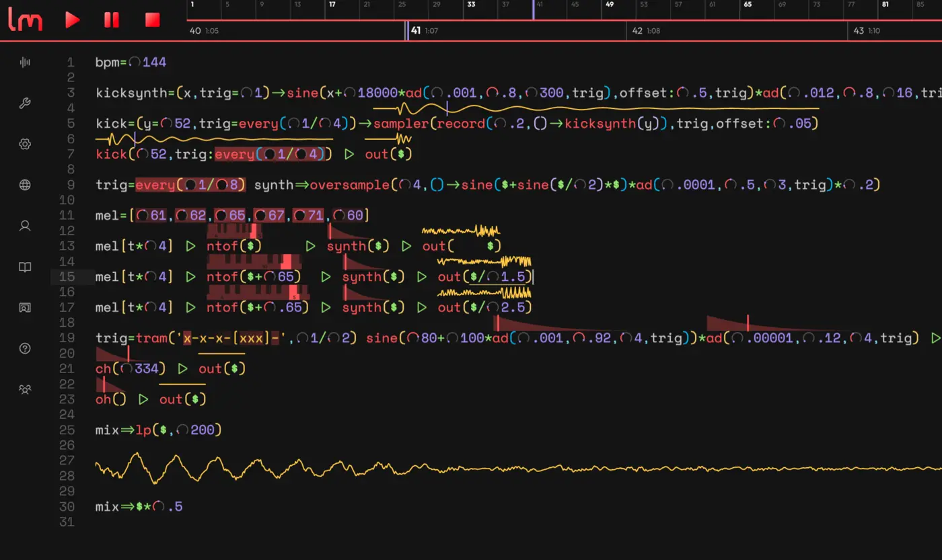Select line number 15 in the editor gutter
The image size is (942, 560).
click(x=67, y=276)
